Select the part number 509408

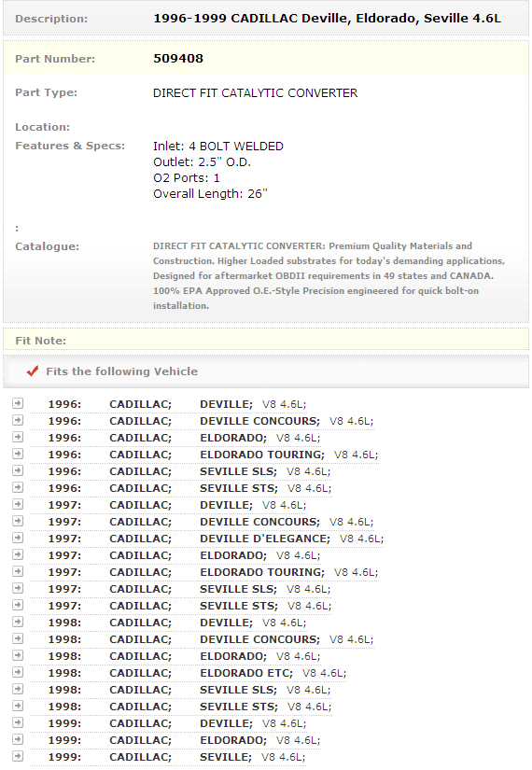point(178,59)
